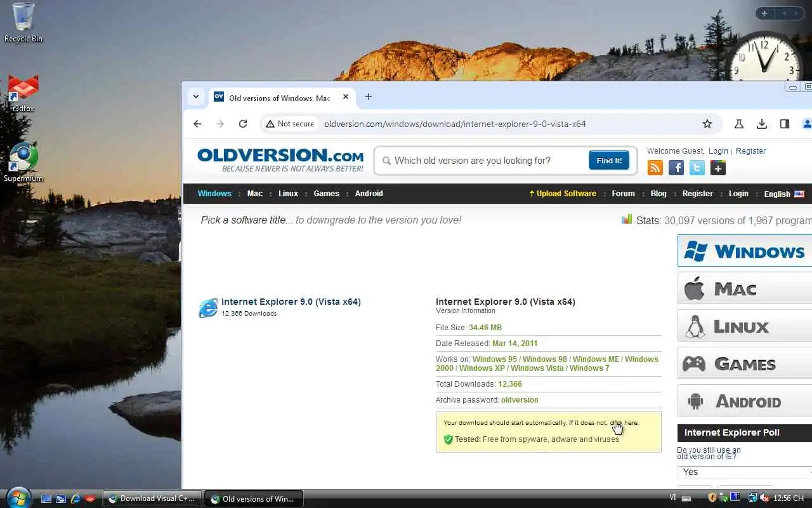Viewport: 812px width, 508px height.
Task: Click the 'click here' download link
Action: 624,423
